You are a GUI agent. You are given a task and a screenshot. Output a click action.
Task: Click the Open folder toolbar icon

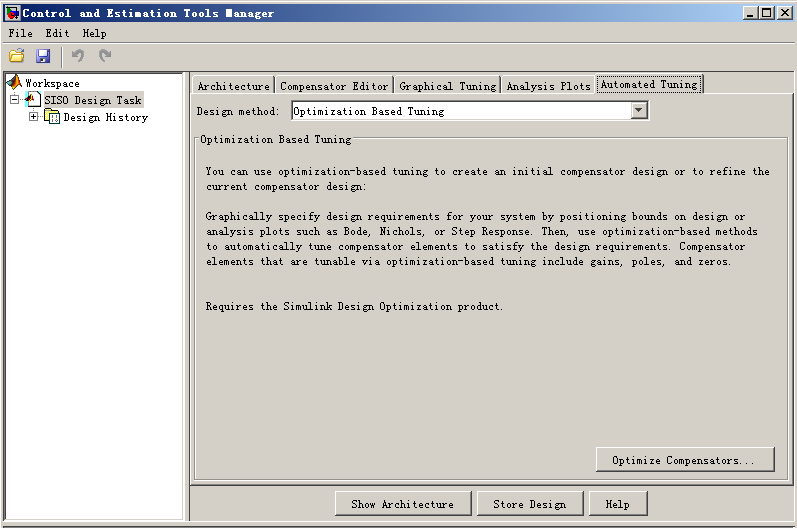(x=17, y=55)
